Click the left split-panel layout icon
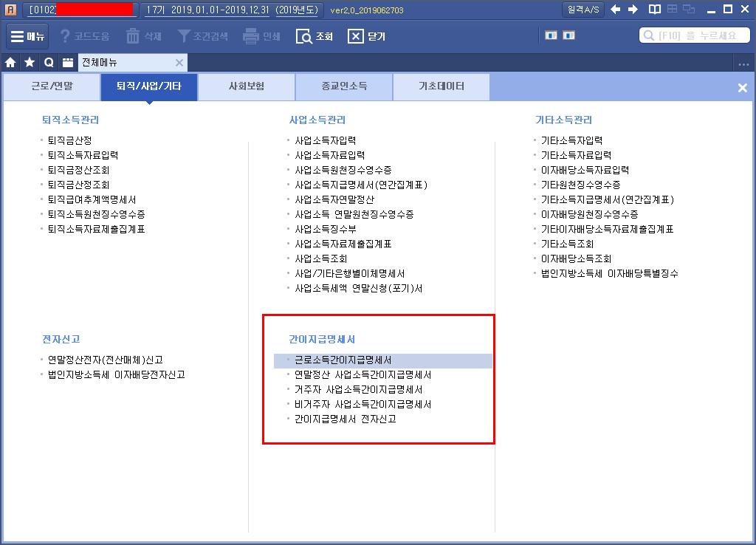This screenshot has height=545, width=756. pyautogui.click(x=551, y=35)
